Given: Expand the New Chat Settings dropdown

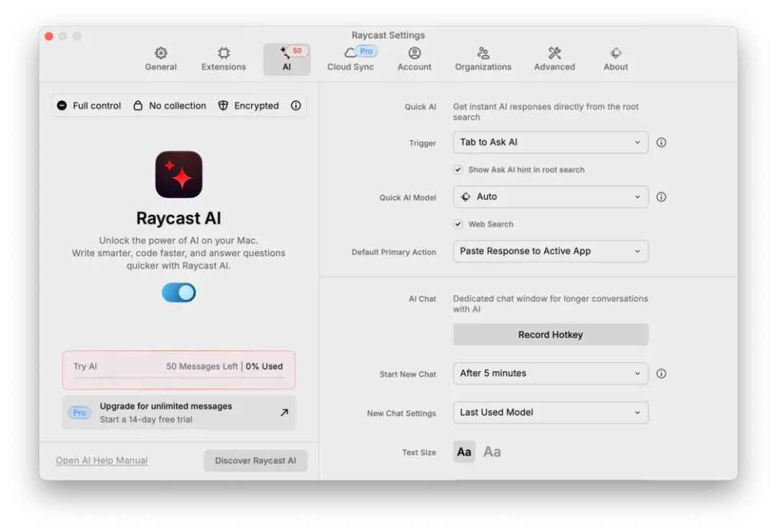Looking at the screenshot, I should (x=550, y=412).
